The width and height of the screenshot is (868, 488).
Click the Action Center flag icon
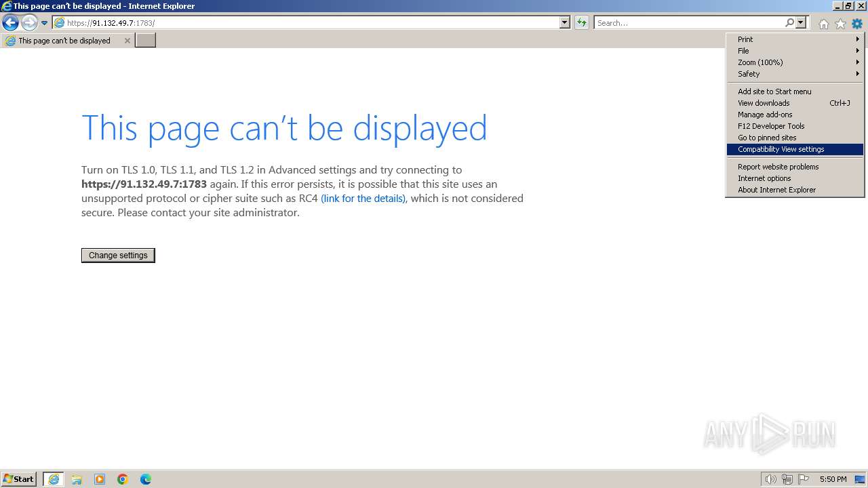(804, 479)
